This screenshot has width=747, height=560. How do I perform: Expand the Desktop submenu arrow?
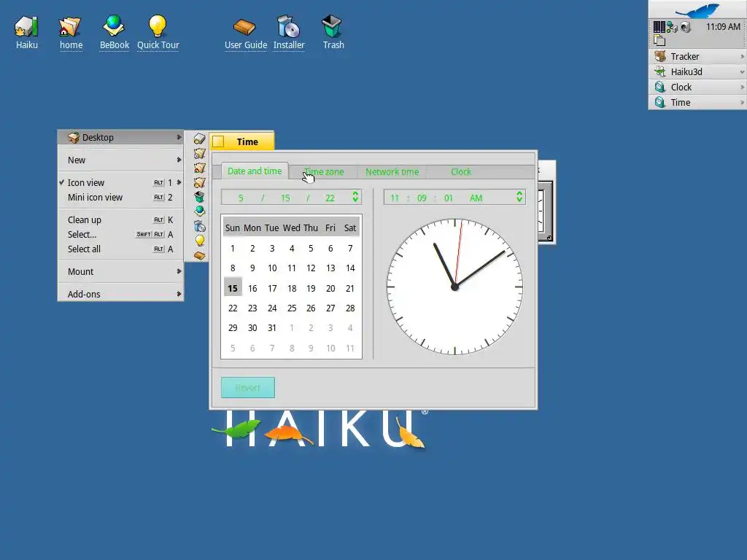(x=179, y=137)
